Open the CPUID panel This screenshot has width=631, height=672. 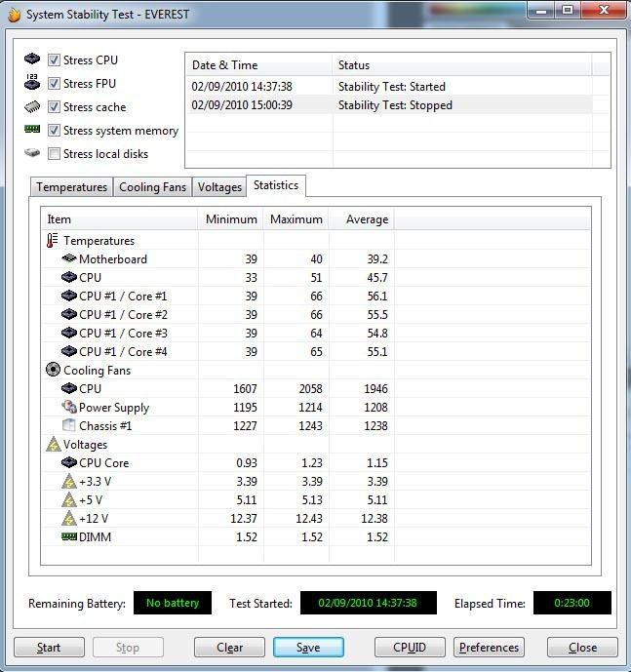pos(410,648)
